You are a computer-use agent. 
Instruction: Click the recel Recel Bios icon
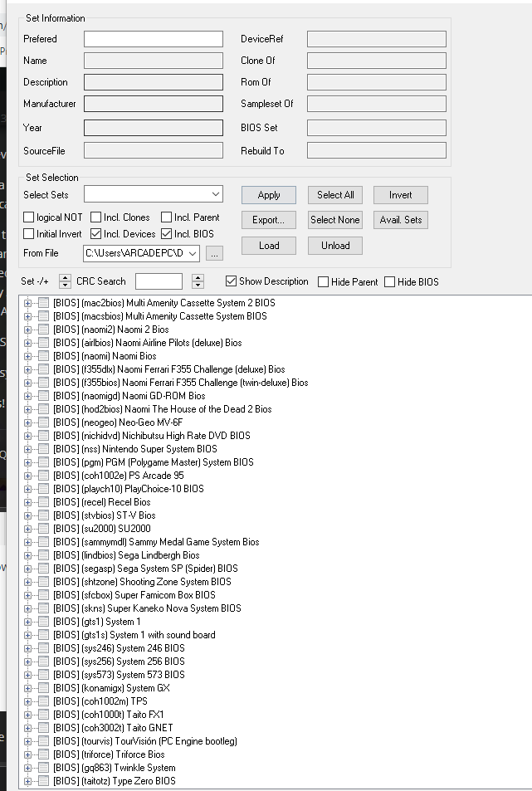pyautogui.click(x=43, y=502)
